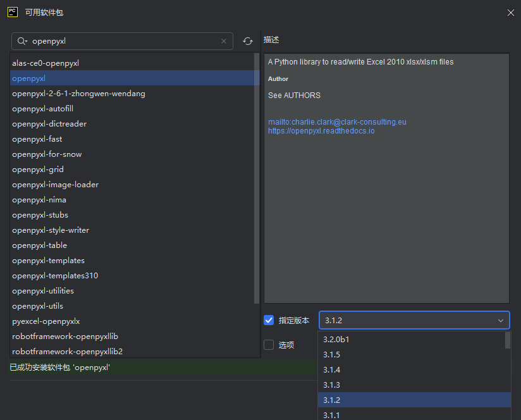Click the PyCharm logo icon
Screen dimensions: 521x420
[13, 12]
